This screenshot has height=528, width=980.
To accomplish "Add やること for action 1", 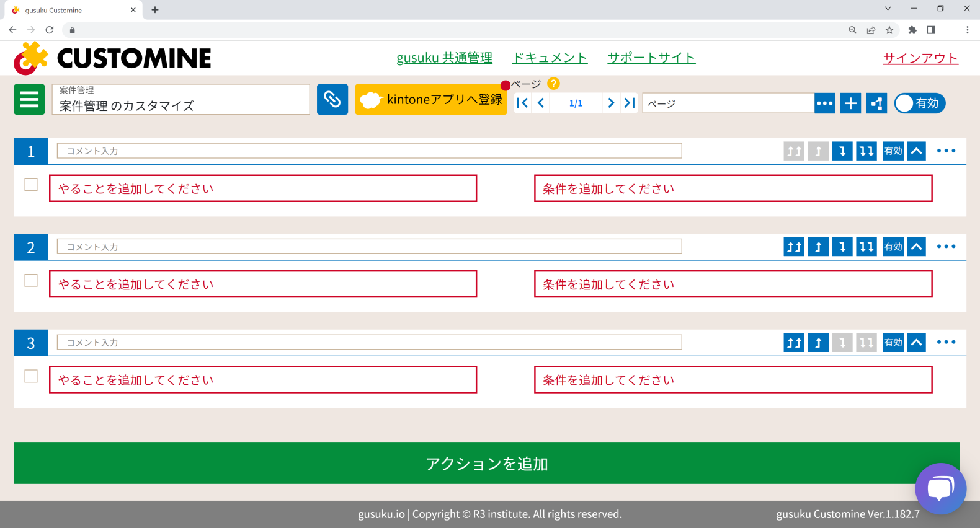I will (263, 188).
